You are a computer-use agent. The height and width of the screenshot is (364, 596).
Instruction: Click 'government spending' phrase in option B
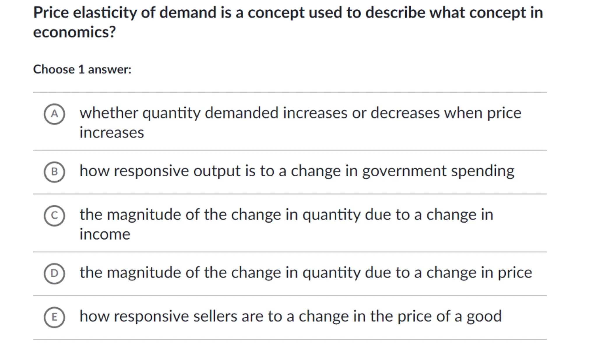click(438, 171)
